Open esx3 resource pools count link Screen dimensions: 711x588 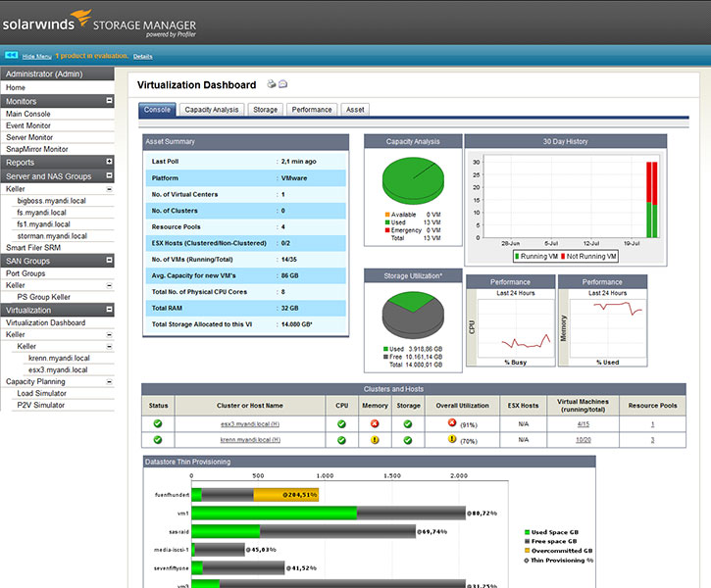coord(652,424)
